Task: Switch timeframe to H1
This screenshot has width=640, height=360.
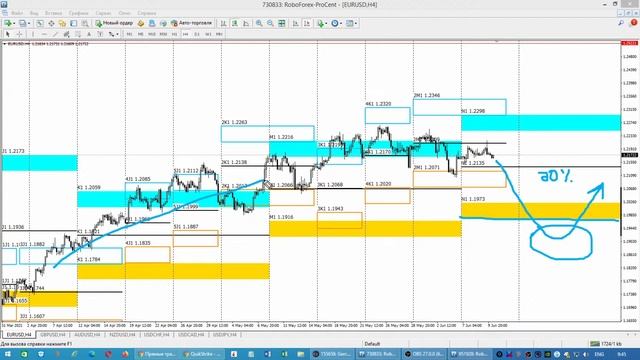Action: [x=174, y=34]
